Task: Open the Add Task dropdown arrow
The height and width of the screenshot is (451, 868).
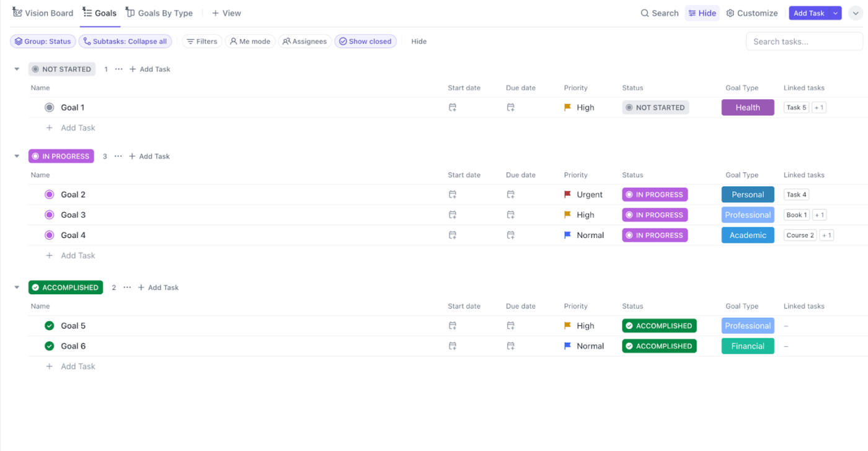Action: pos(835,12)
